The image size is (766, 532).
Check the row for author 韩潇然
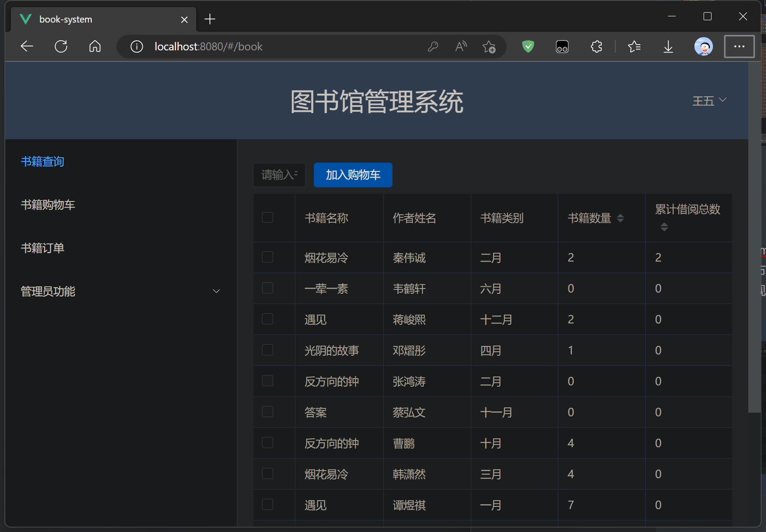[267, 474]
